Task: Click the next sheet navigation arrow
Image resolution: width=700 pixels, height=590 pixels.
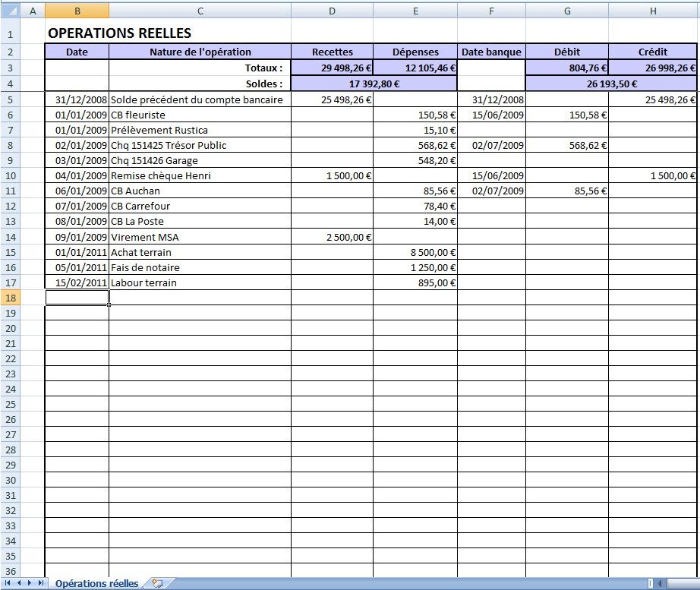Action: click(x=30, y=583)
